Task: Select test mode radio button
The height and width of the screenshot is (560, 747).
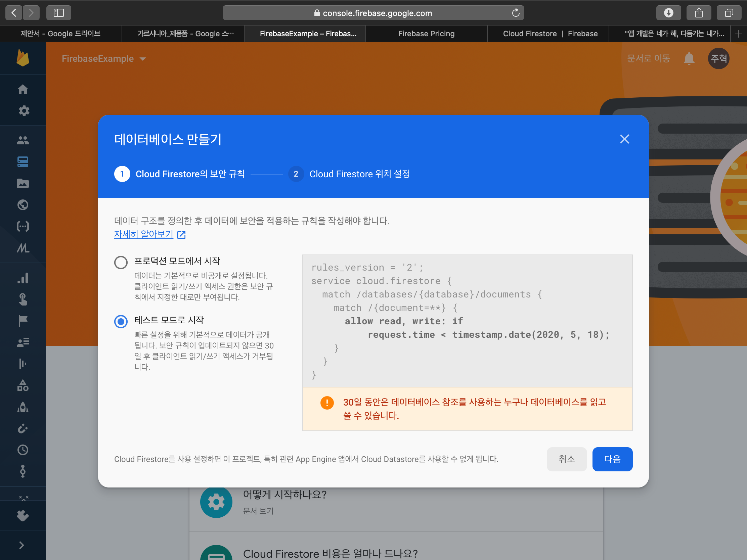Action: point(121,321)
